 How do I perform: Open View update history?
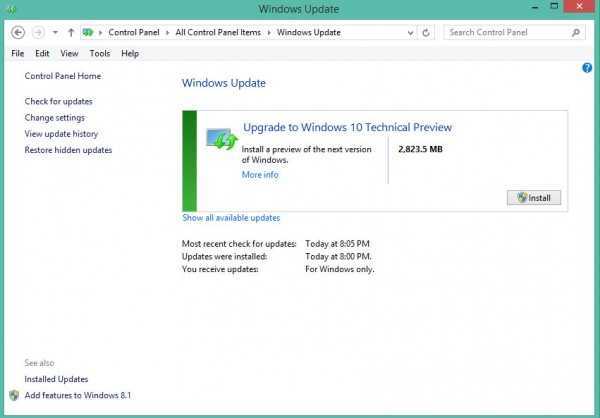(61, 134)
